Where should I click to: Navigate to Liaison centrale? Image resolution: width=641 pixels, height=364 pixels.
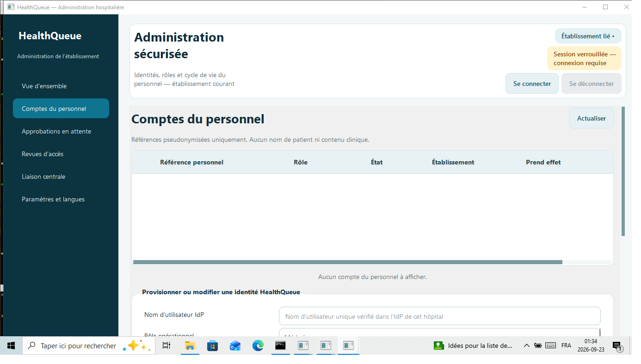[61, 176]
